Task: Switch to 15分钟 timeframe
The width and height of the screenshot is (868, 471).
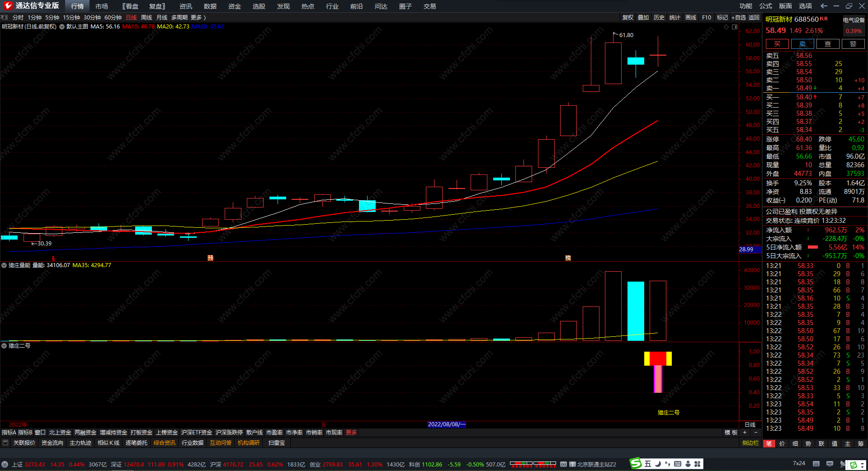Action: tap(71, 18)
